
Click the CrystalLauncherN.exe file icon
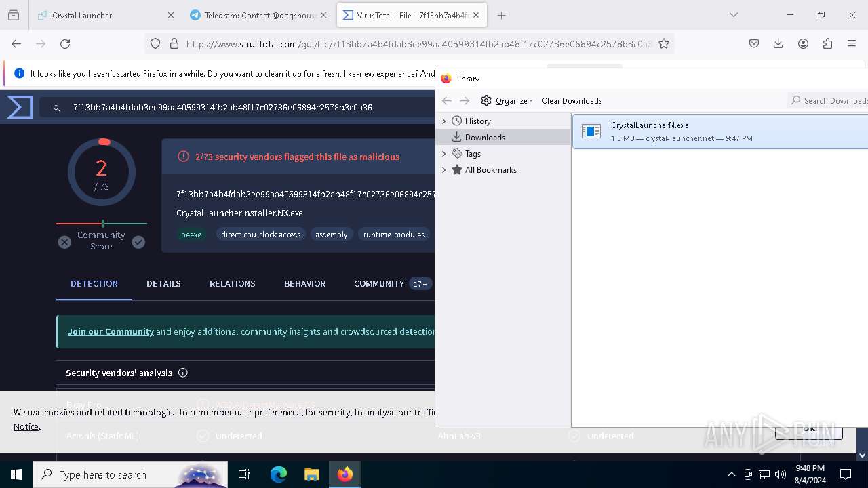[591, 131]
